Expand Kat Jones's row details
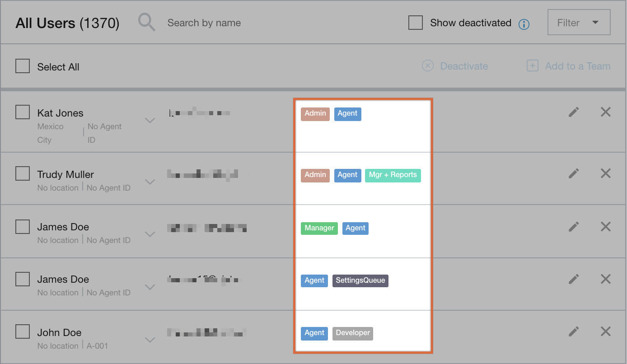The image size is (627, 364). pos(150,120)
